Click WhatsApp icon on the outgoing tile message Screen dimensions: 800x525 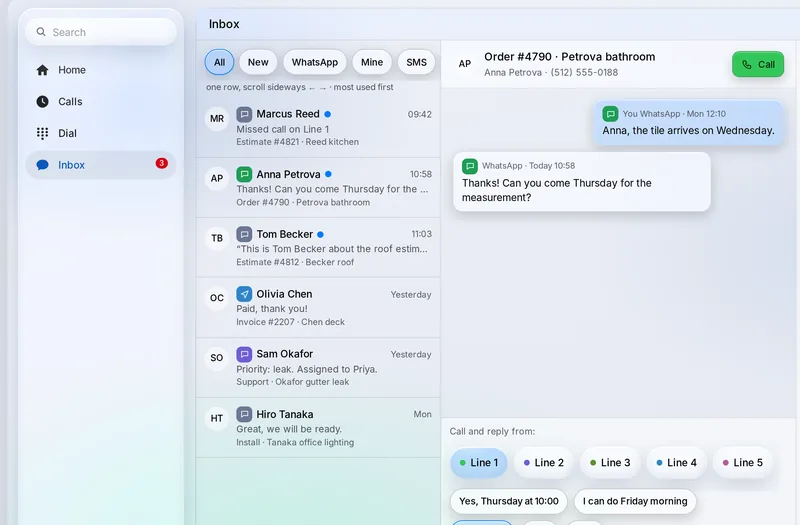click(x=610, y=114)
